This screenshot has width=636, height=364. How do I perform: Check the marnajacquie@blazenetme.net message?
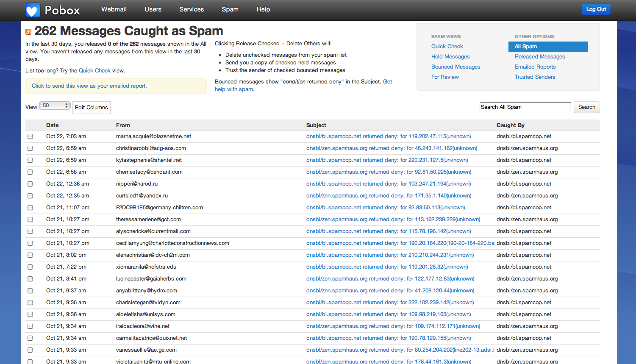pos(30,136)
